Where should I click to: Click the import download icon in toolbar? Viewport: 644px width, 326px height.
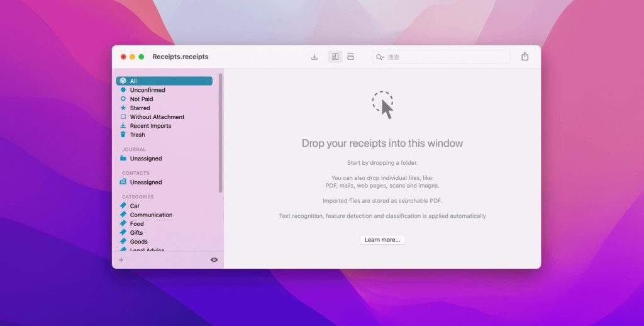[x=314, y=57]
